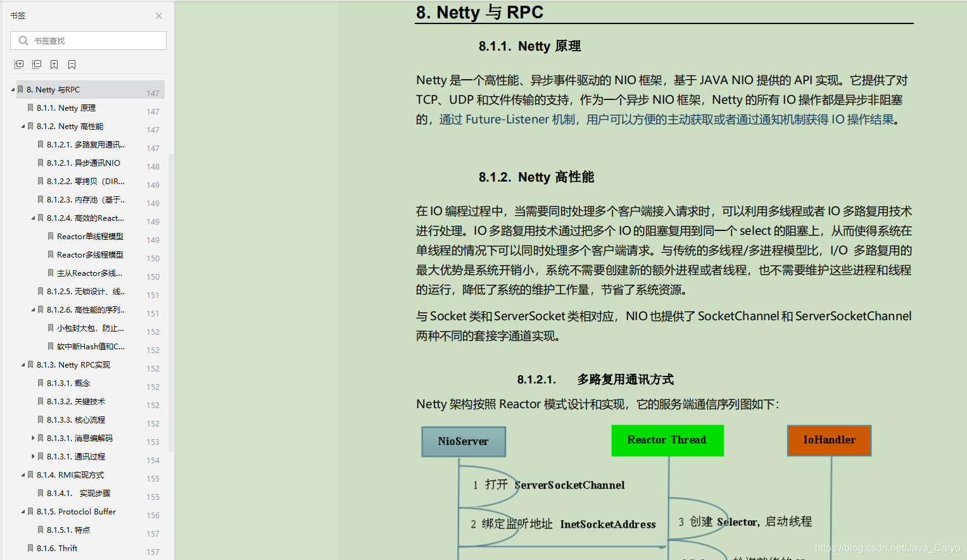Viewport: 967px width, 560px height.
Task: Click the green Reactor Thread box
Action: tap(667, 440)
